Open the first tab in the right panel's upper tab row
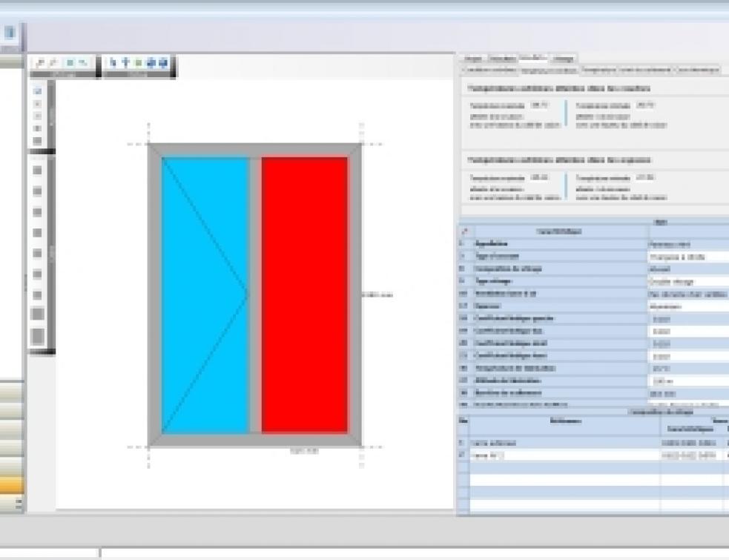729x560 pixels. pyautogui.click(x=473, y=59)
